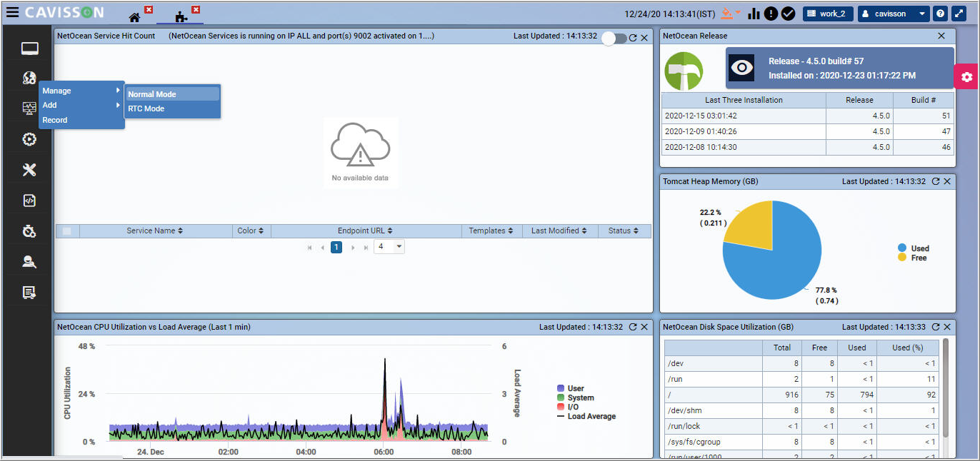
Task: Click the orange paint bucket theme icon
Action: click(726, 13)
